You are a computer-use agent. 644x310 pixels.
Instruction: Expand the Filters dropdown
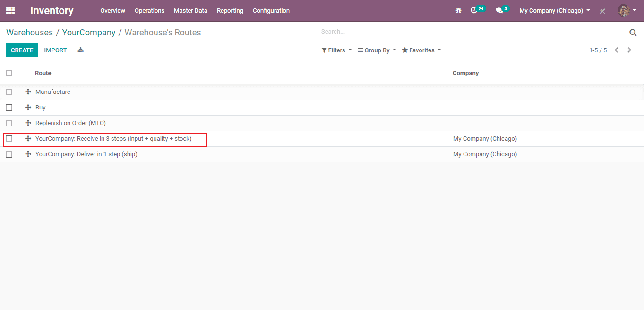coord(337,50)
